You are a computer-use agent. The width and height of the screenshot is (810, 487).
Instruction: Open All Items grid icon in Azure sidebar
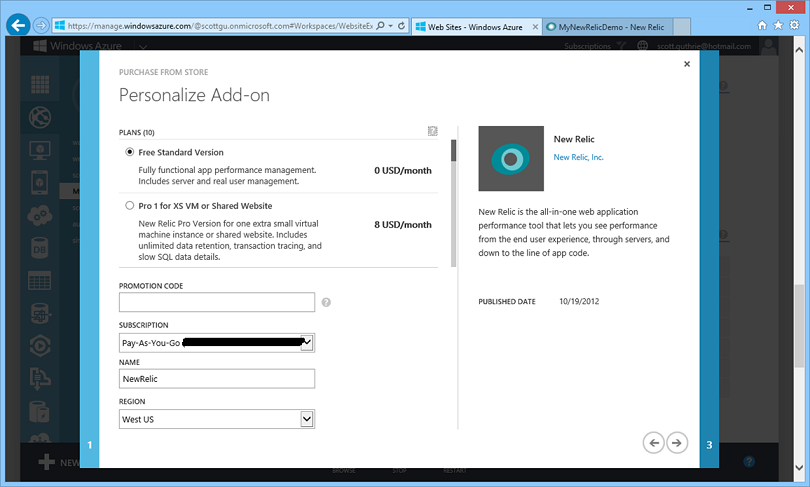tap(40, 84)
